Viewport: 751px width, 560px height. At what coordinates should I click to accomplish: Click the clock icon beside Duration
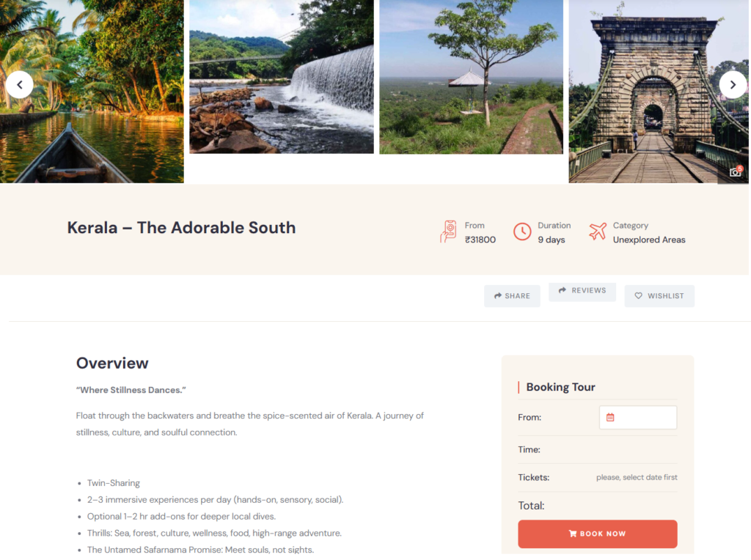click(x=522, y=232)
